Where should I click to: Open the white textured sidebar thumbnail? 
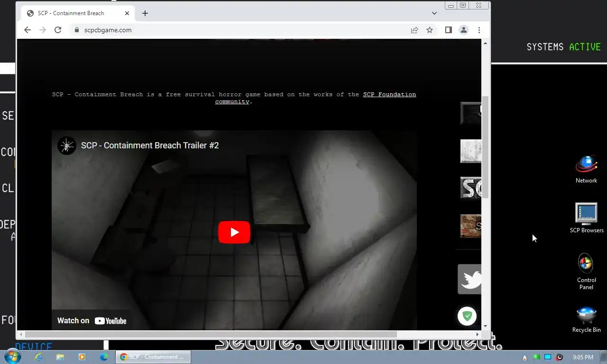point(471,151)
